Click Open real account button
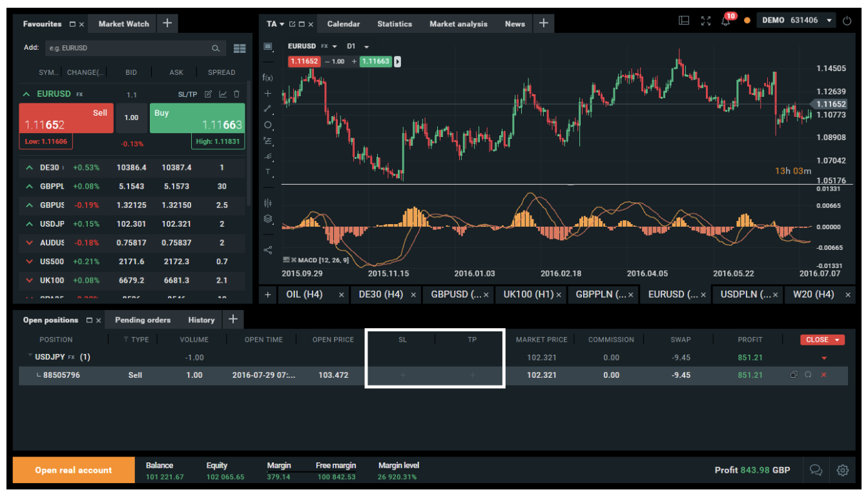The image size is (868, 496). 74,470
